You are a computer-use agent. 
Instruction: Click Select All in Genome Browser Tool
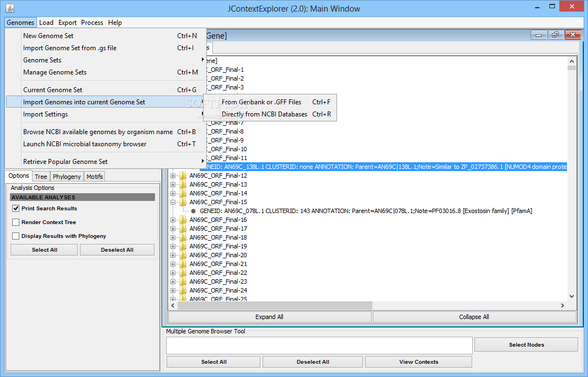click(214, 362)
